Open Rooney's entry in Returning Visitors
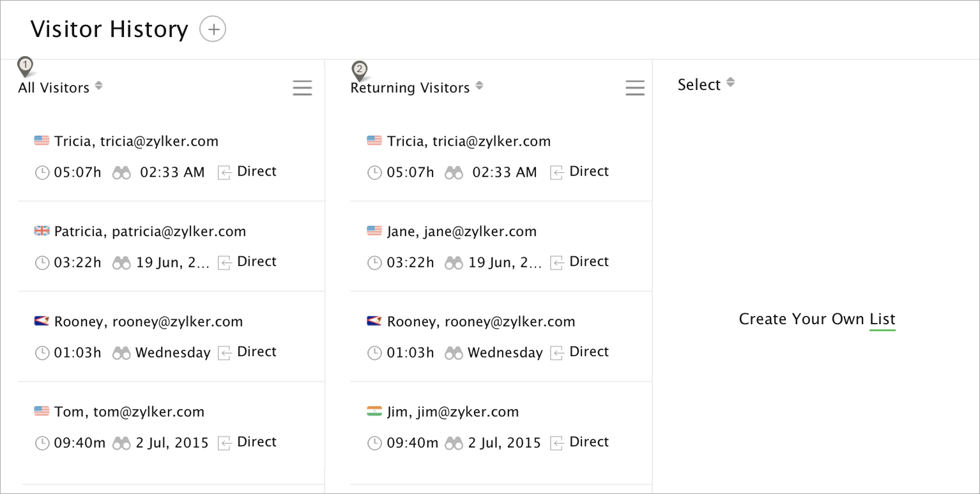 [x=480, y=322]
